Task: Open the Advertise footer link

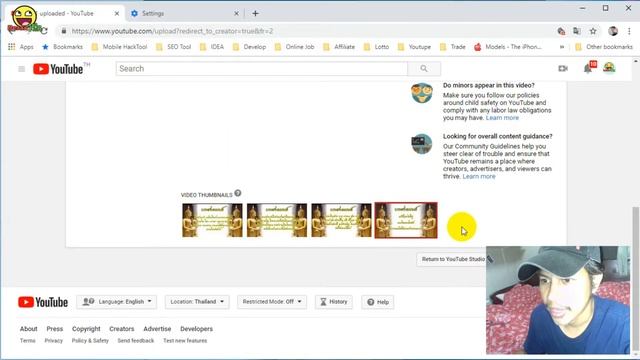Action: click(157, 329)
